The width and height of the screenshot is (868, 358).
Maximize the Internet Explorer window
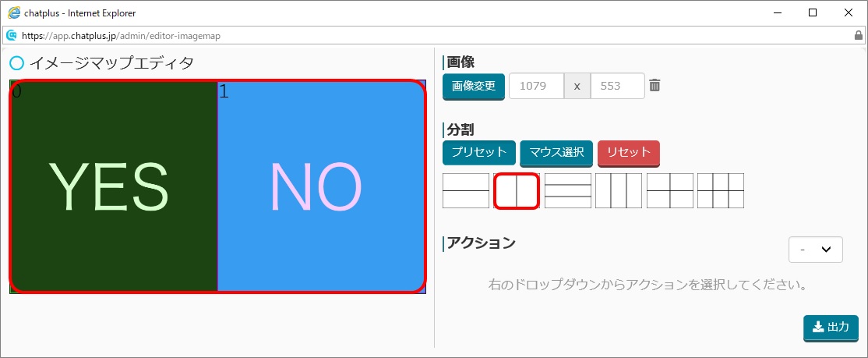pos(813,12)
